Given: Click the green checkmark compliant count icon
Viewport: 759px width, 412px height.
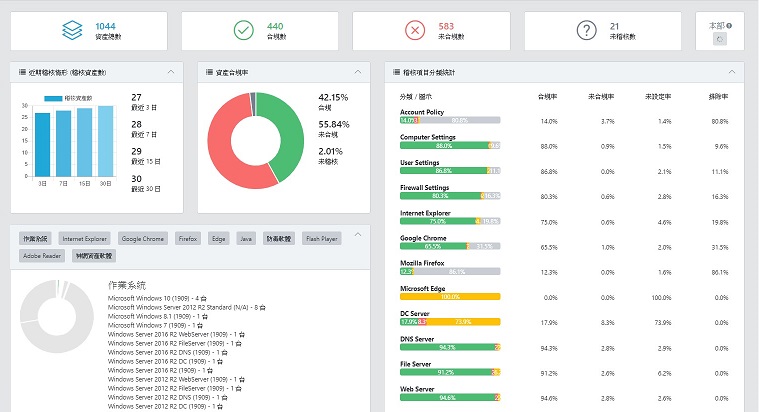Looking at the screenshot, I should [x=243, y=31].
